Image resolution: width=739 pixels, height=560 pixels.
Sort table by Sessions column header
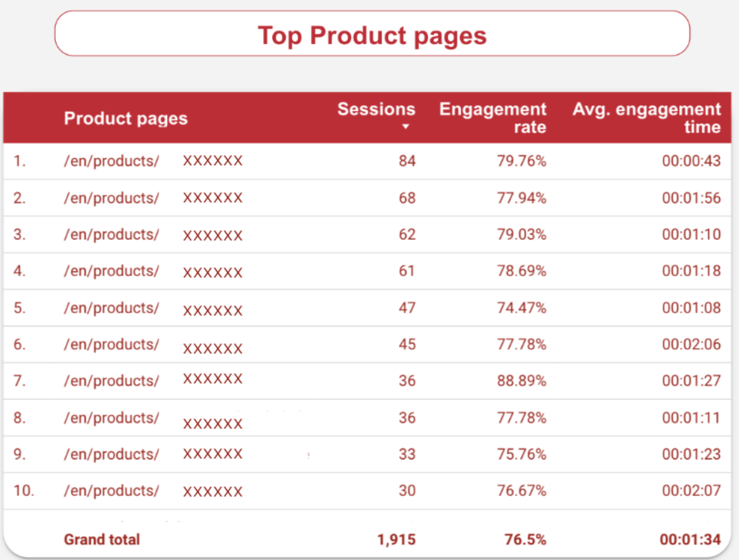(376, 109)
